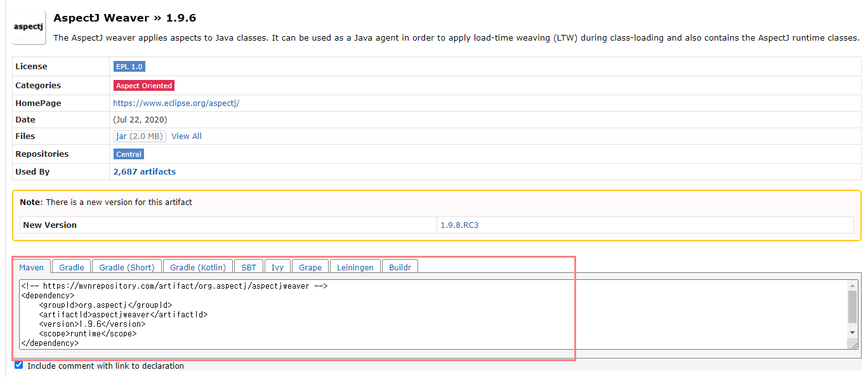Image resolution: width=868 pixels, height=377 pixels.
Task: Click the AspectJ logo icon
Action: pyautogui.click(x=29, y=27)
